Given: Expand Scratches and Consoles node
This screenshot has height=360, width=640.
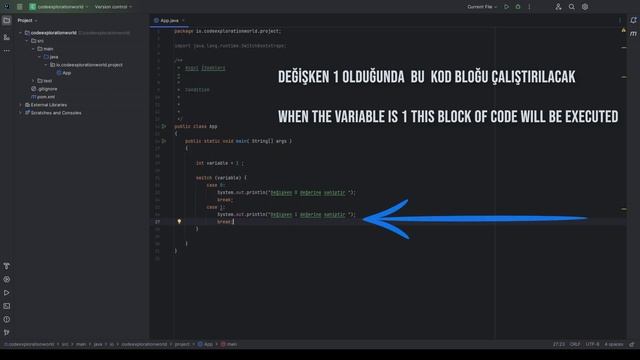Looking at the screenshot, I should coord(20,113).
